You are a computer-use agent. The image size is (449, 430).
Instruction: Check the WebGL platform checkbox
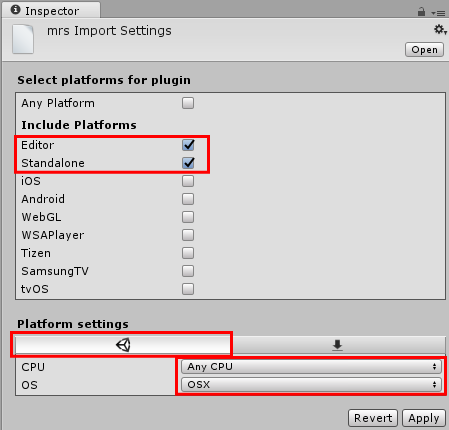(x=188, y=217)
